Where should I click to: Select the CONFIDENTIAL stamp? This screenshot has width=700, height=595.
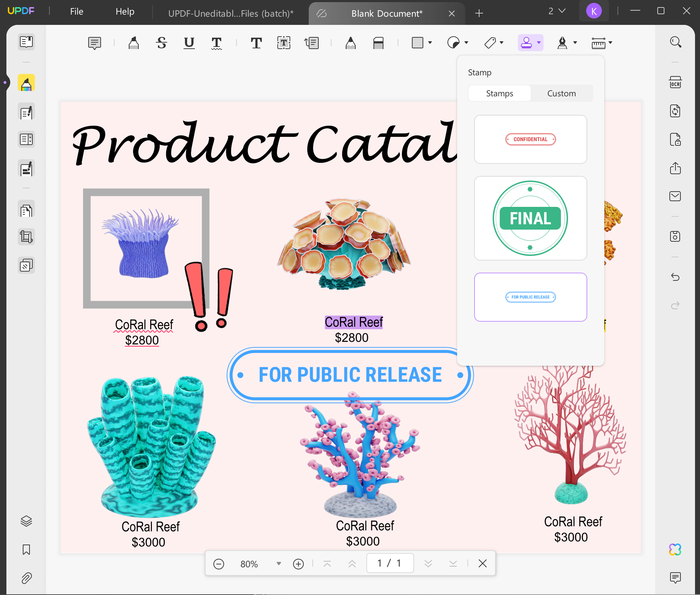530,139
